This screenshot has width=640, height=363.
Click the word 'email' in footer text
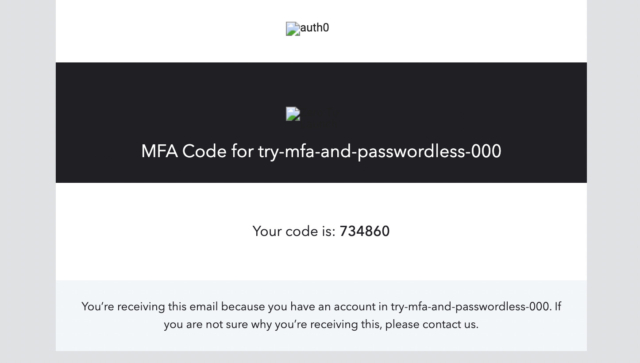coord(203,307)
